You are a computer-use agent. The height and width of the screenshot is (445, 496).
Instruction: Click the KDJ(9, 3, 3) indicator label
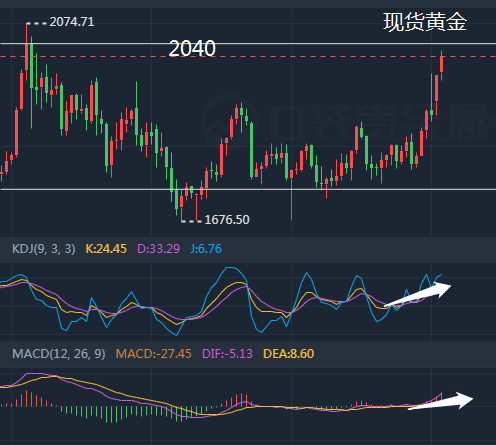(x=44, y=249)
